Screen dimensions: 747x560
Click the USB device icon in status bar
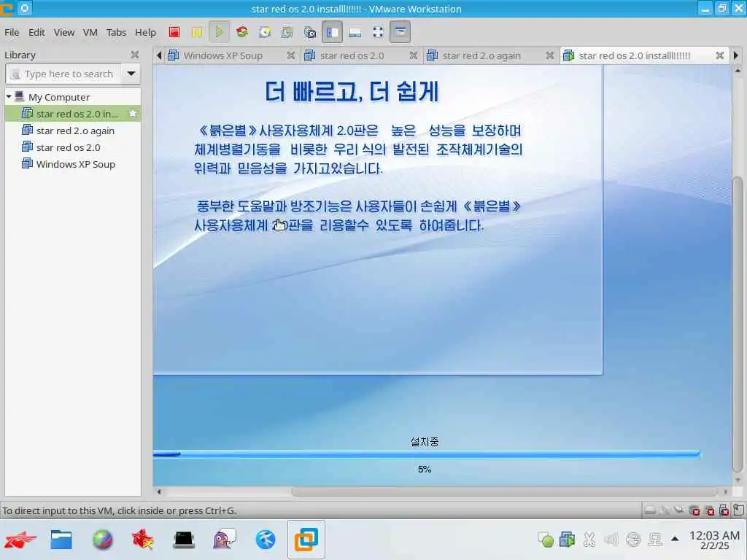(724, 510)
